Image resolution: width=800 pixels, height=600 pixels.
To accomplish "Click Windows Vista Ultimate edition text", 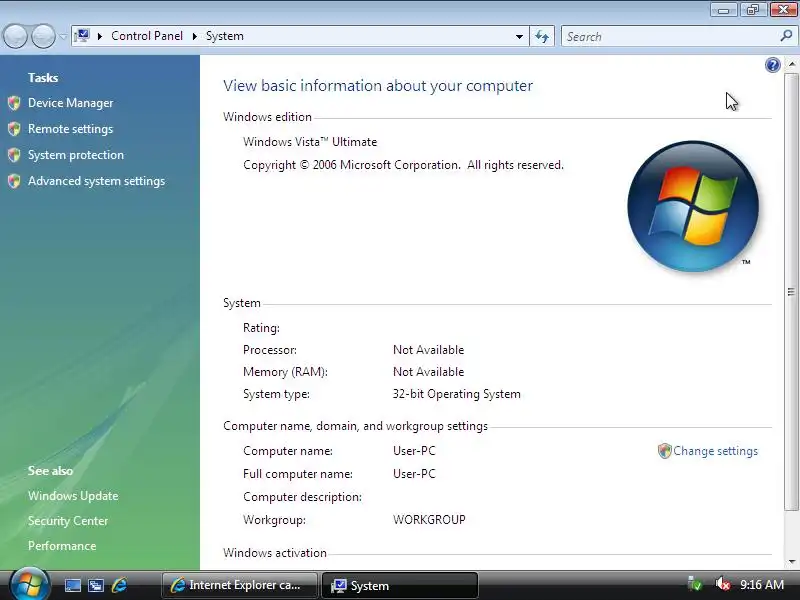I will coord(310,142).
